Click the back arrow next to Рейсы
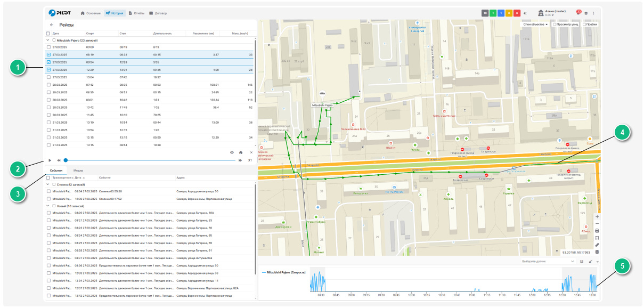 (x=52, y=25)
